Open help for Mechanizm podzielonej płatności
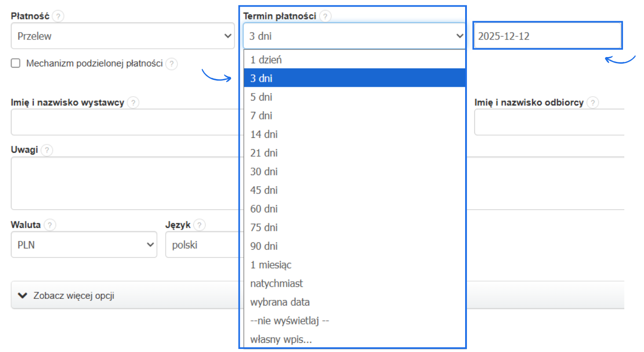The width and height of the screenshot is (644, 352). point(172,64)
